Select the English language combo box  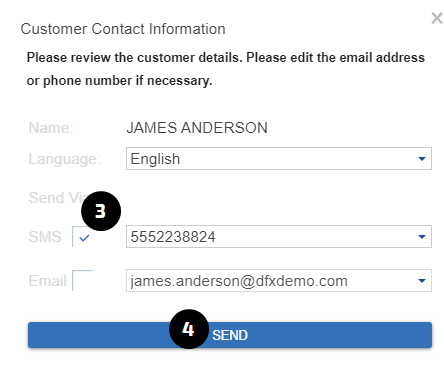point(279,159)
